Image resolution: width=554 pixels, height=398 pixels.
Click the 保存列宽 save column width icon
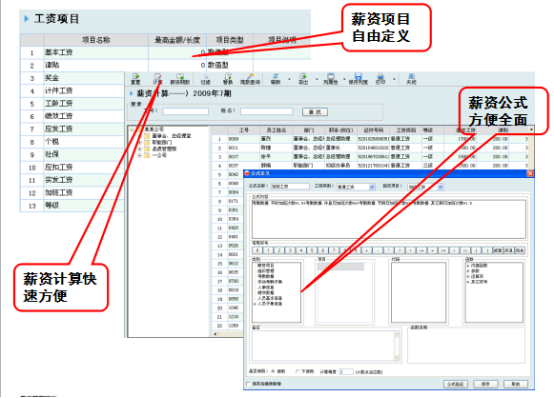pyautogui.click(x=358, y=78)
